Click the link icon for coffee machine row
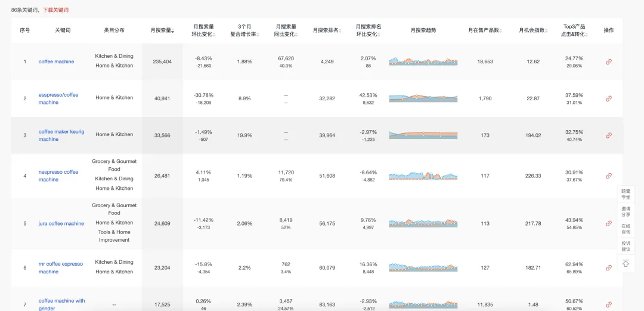The height and width of the screenshot is (311, 644). [609, 61]
